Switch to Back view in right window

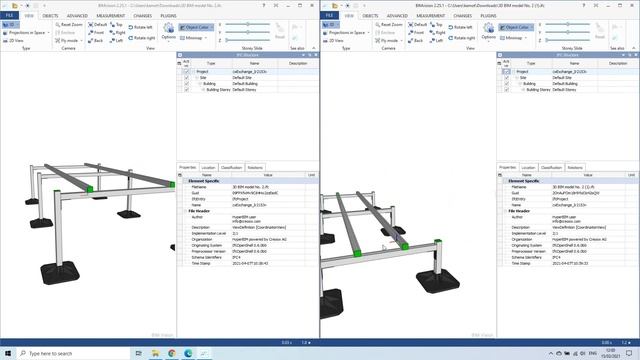coord(416,40)
